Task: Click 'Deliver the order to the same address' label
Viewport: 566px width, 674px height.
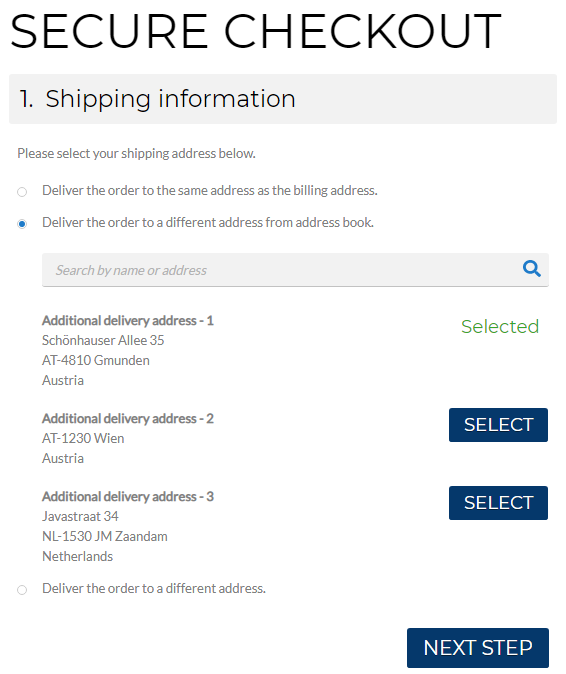Action: click(x=210, y=190)
